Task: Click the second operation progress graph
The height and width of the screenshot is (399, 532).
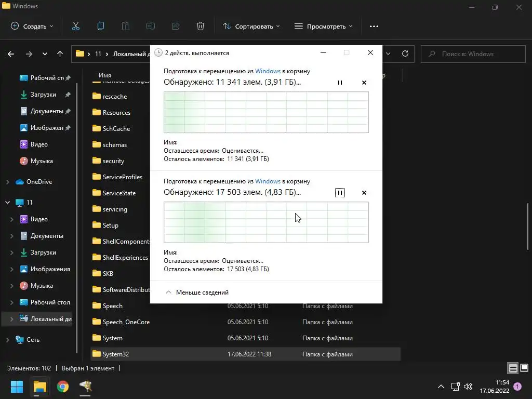Action: coord(266,222)
